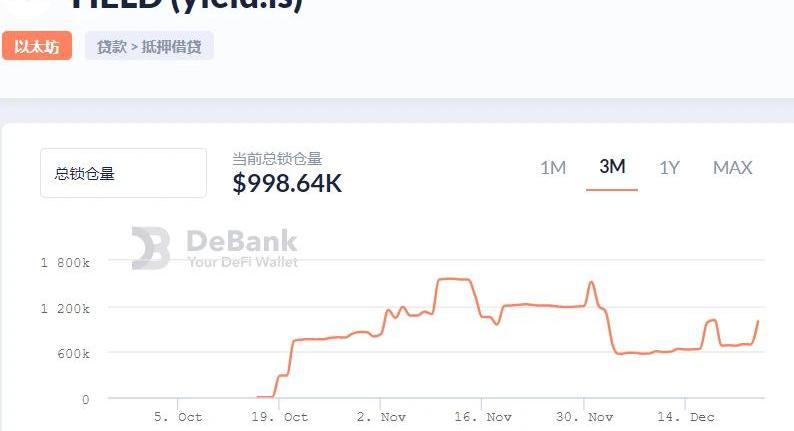Show MAX time range on chart
794x431 pixels.
click(x=732, y=167)
